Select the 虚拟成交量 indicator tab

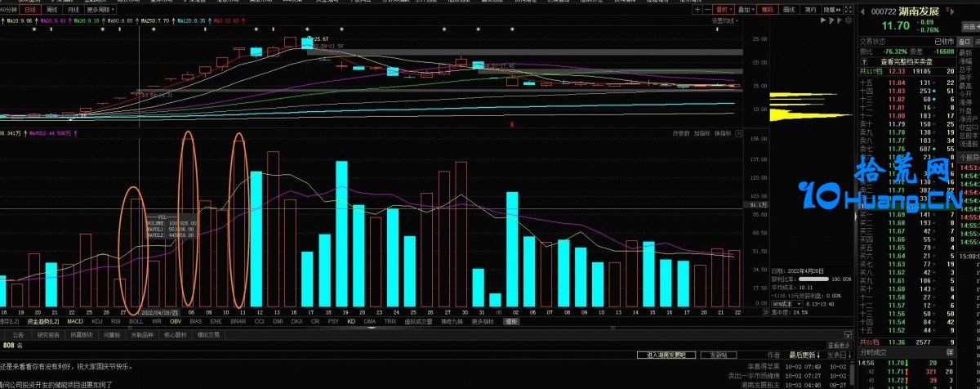[x=418, y=322]
